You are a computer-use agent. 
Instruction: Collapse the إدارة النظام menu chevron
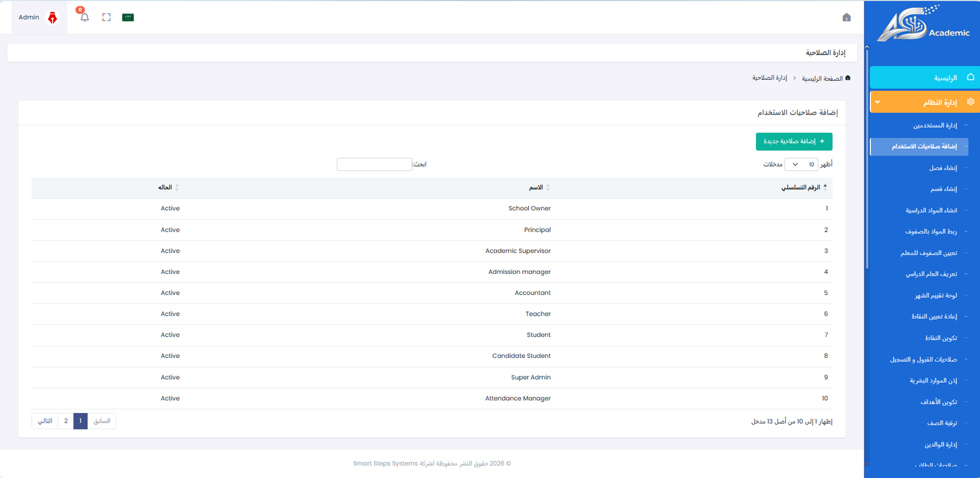coord(878,102)
